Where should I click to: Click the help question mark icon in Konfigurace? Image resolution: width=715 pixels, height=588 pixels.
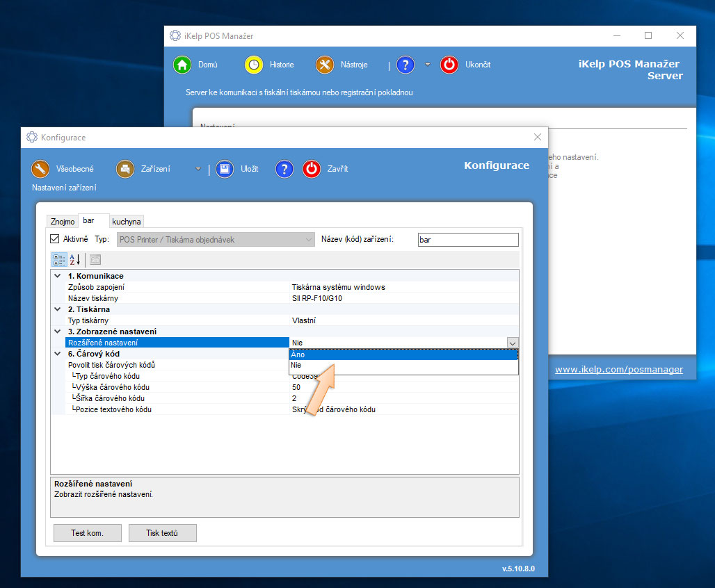click(x=284, y=169)
